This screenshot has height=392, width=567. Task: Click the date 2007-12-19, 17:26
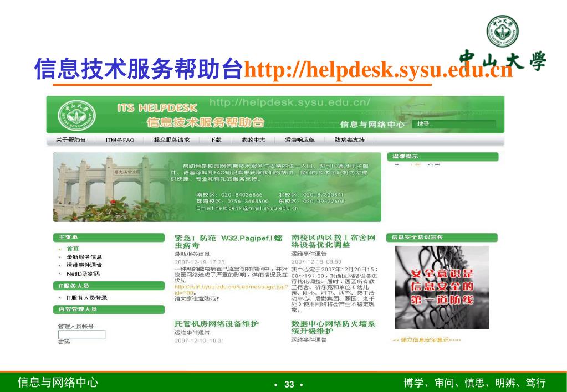(x=200, y=262)
